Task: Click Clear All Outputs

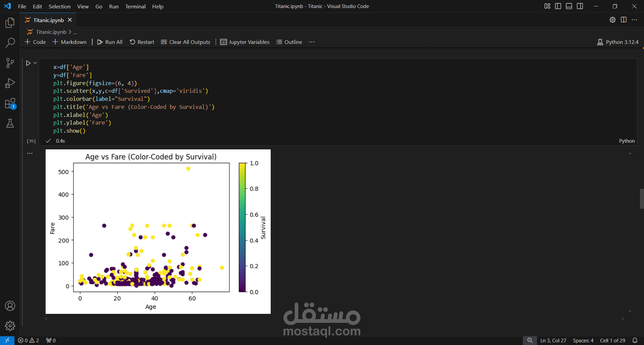Action: click(x=185, y=42)
